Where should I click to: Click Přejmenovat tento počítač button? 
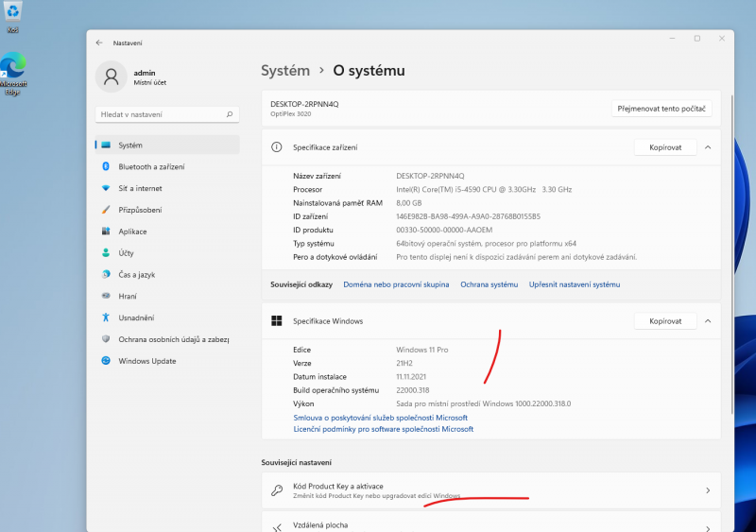point(661,109)
